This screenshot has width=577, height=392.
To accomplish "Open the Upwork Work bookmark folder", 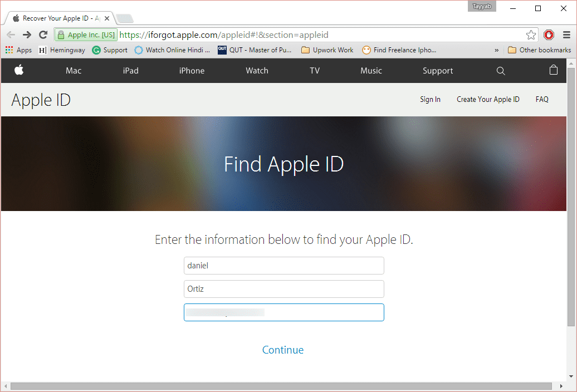I will point(327,50).
